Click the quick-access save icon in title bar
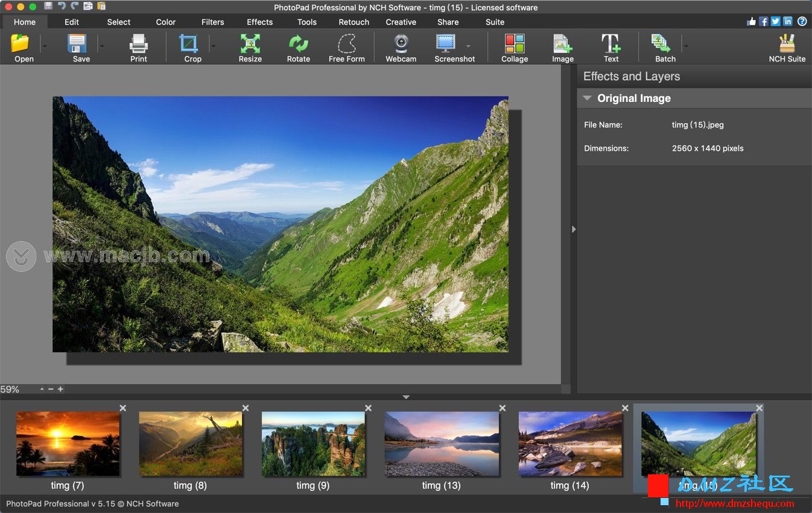This screenshot has height=513, width=812. [48, 6]
